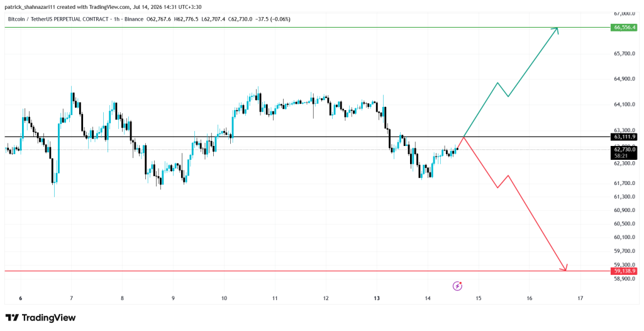Click the high value H62,776.5

(x=187, y=20)
